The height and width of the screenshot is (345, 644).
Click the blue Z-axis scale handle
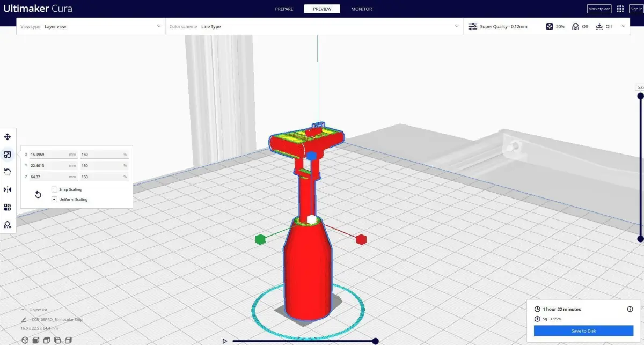pyautogui.click(x=311, y=156)
